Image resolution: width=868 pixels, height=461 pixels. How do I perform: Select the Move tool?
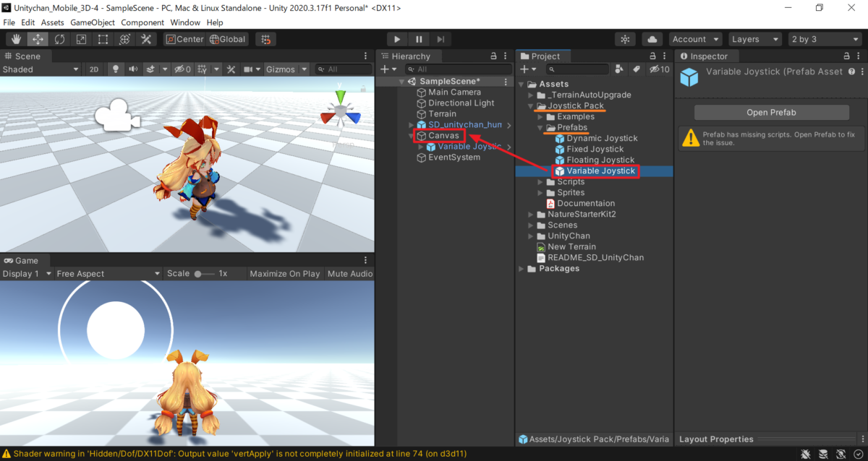tap(38, 39)
